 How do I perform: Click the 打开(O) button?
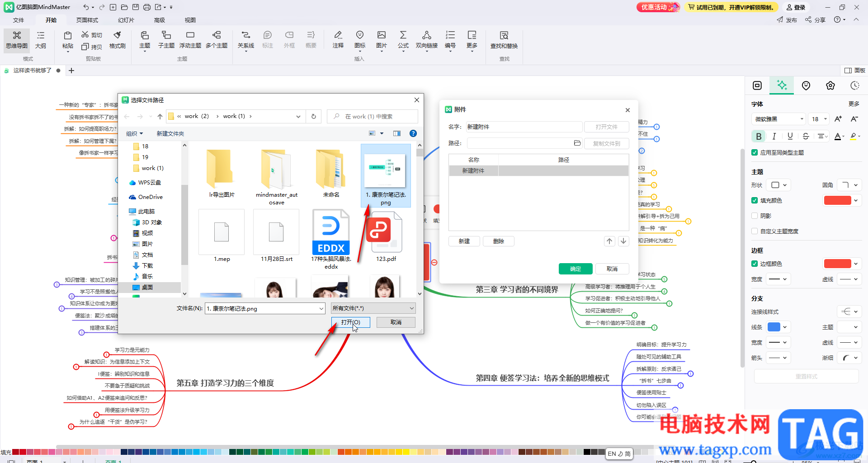coord(351,322)
